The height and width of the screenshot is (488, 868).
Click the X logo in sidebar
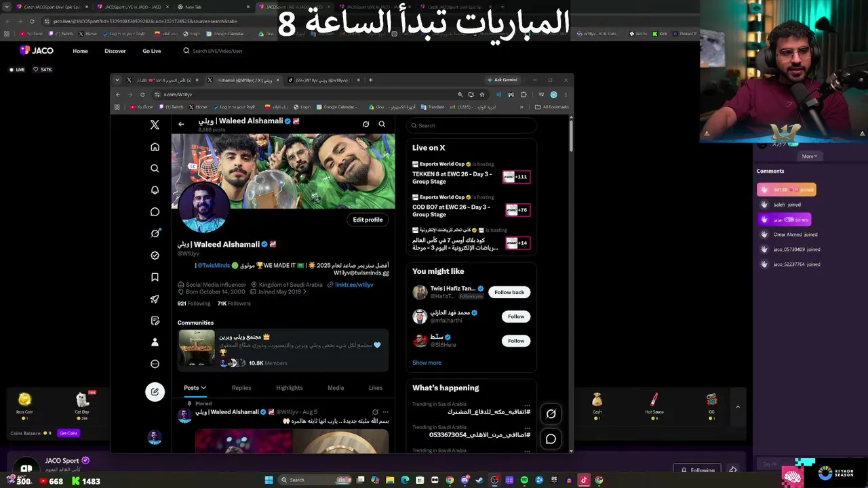155,125
